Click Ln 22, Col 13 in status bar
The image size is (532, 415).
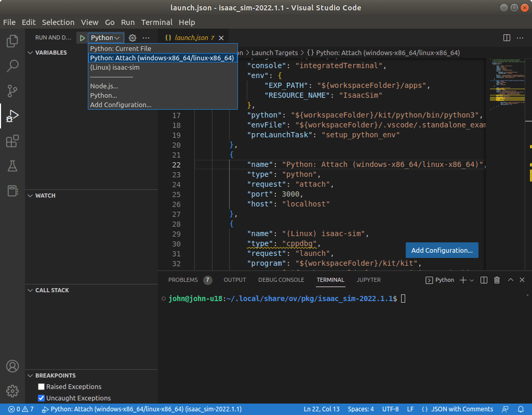tap(322, 409)
